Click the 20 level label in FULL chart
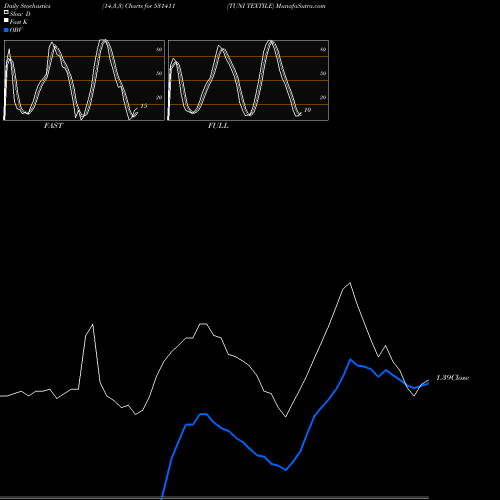The image size is (500, 500). click(x=323, y=97)
